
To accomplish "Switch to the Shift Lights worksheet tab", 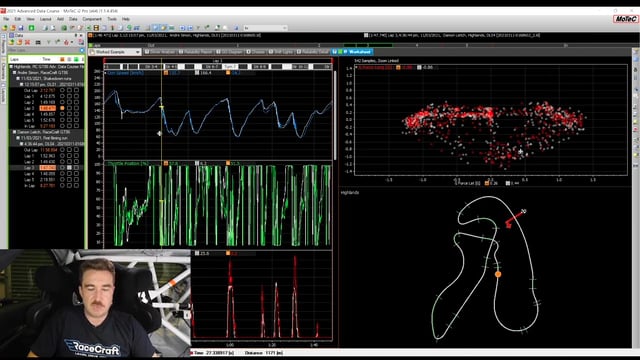I will point(282,52).
